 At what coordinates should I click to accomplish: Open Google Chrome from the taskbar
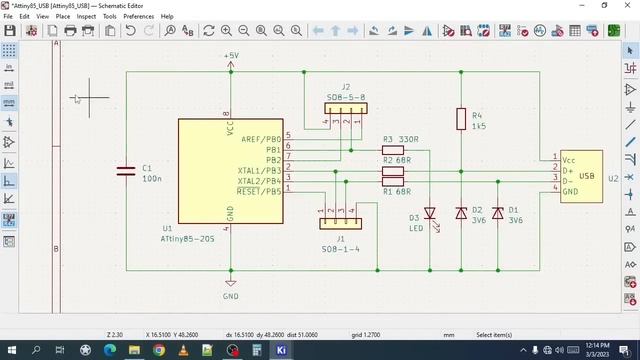159,350
